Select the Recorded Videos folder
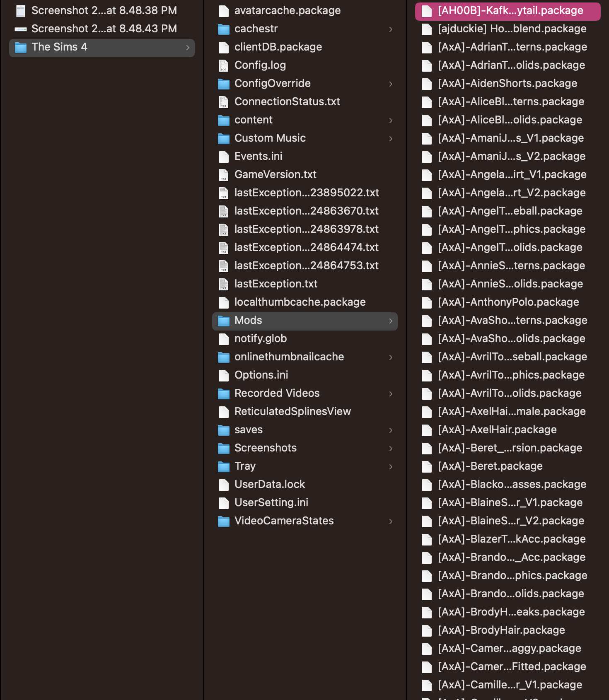The height and width of the screenshot is (700, 609). (x=277, y=393)
